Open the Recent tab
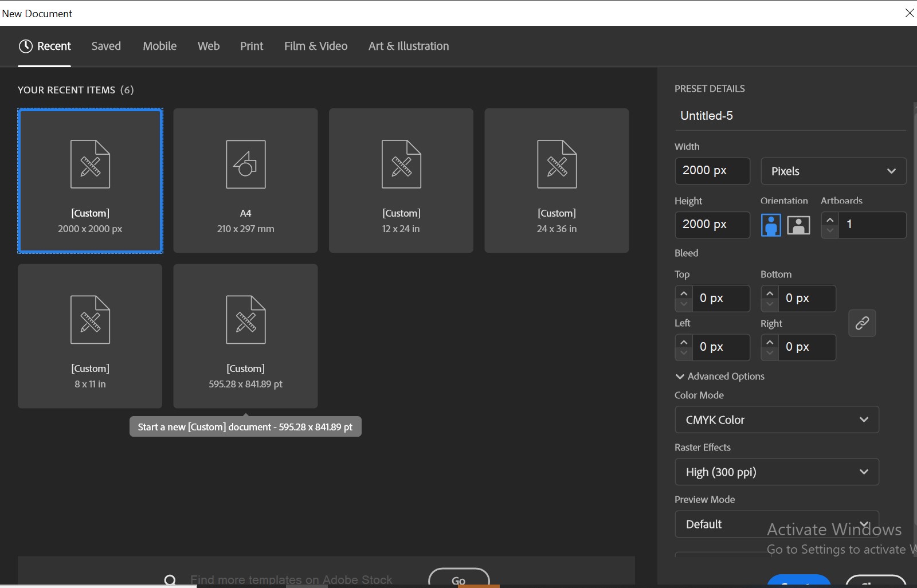Image resolution: width=917 pixels, height=588 pixels. pyautogui.click(x=45, y=46)
